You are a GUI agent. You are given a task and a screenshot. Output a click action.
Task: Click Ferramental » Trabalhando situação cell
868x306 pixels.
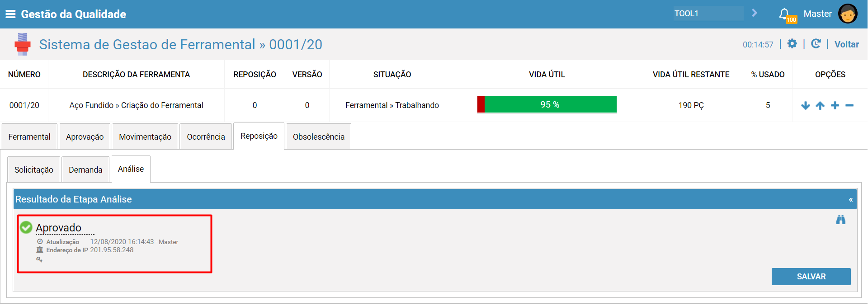[x=392, y=105]
